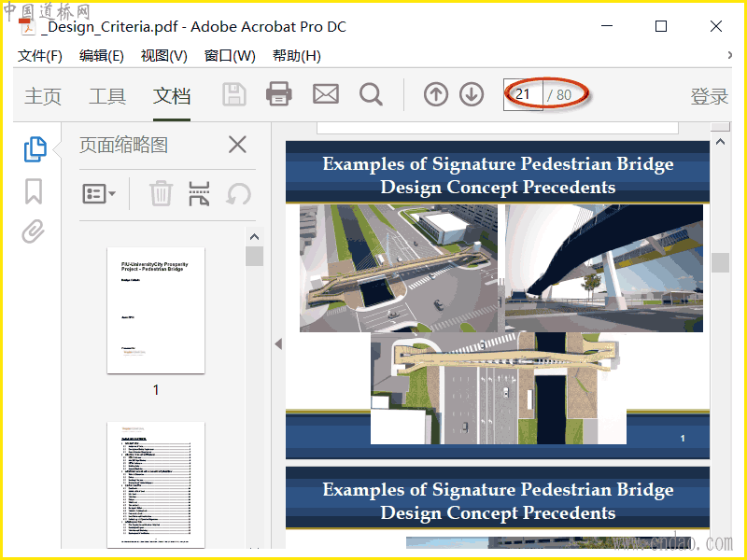The width and height of the screenshot is (747, 560).
Task: Open the 帮助(H) menu
Action: click(x=296, y=56)
